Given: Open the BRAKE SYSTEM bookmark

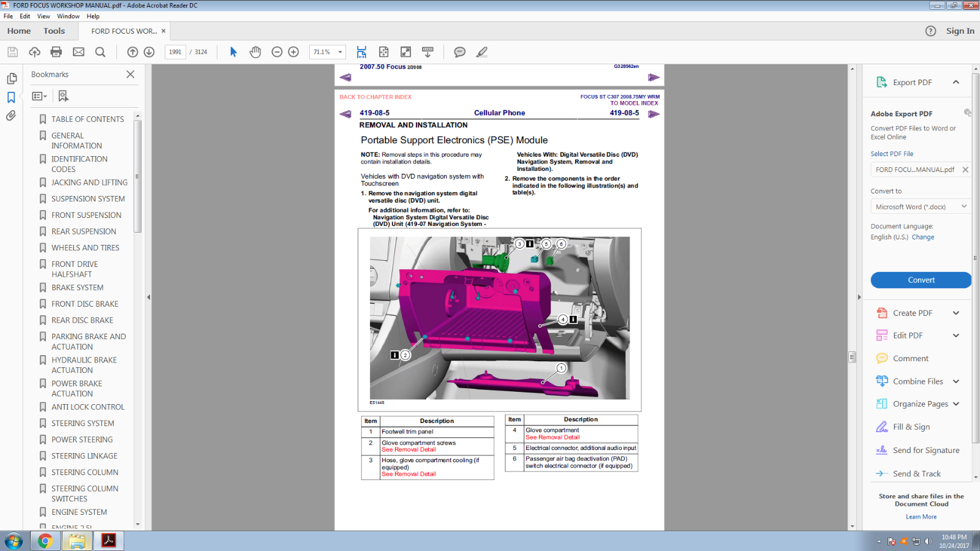Looking at the screenshot, I should (x=77, y=288).
